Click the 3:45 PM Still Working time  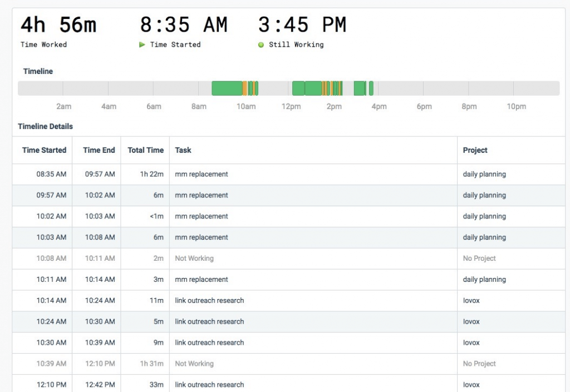pyautogui.click(x=302, y=25)
